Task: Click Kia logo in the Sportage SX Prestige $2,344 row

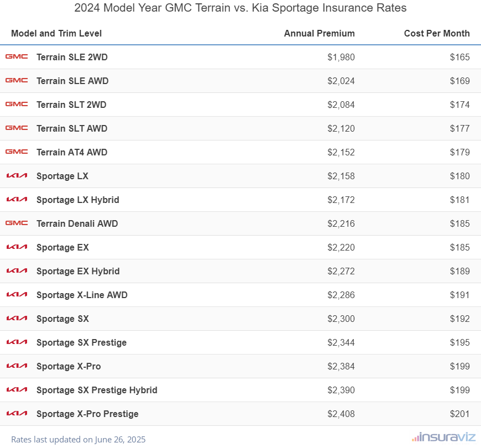Action: pyautogui.click(x=17, y=342)
